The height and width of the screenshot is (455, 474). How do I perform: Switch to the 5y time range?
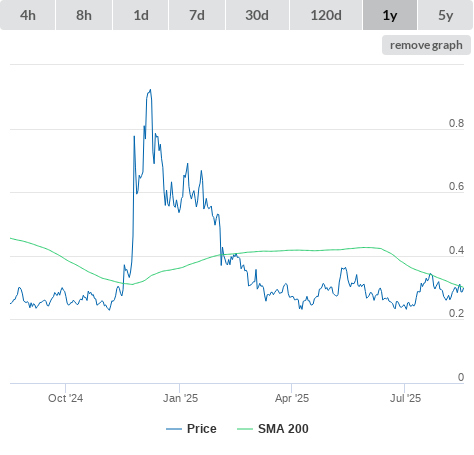pos(445,15)
